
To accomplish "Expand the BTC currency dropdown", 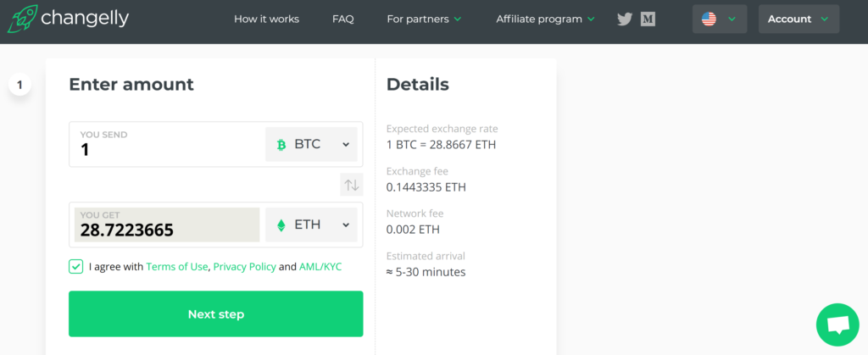I will point(311,144).
